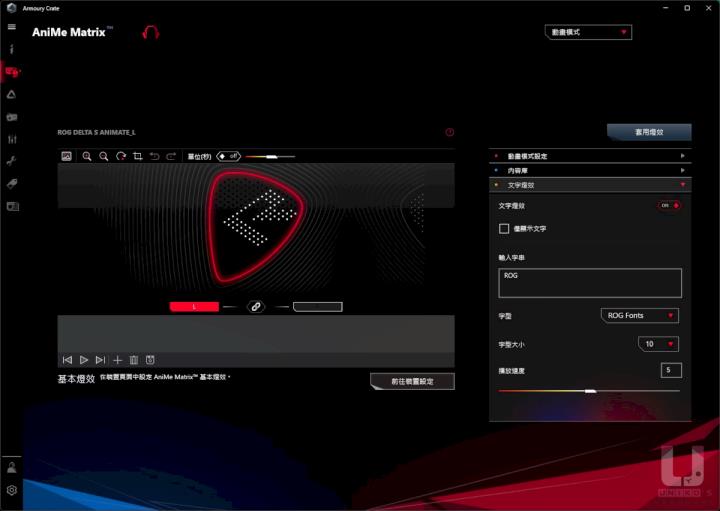Click the red info circle icon
The image size is (720, 511).
[x=450, y=132]
